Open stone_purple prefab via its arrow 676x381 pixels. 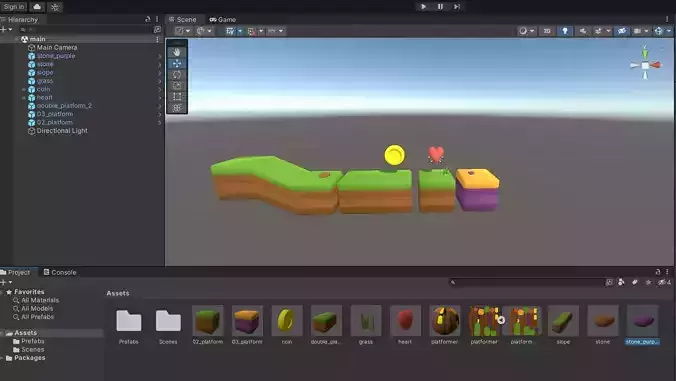point(160,56)
